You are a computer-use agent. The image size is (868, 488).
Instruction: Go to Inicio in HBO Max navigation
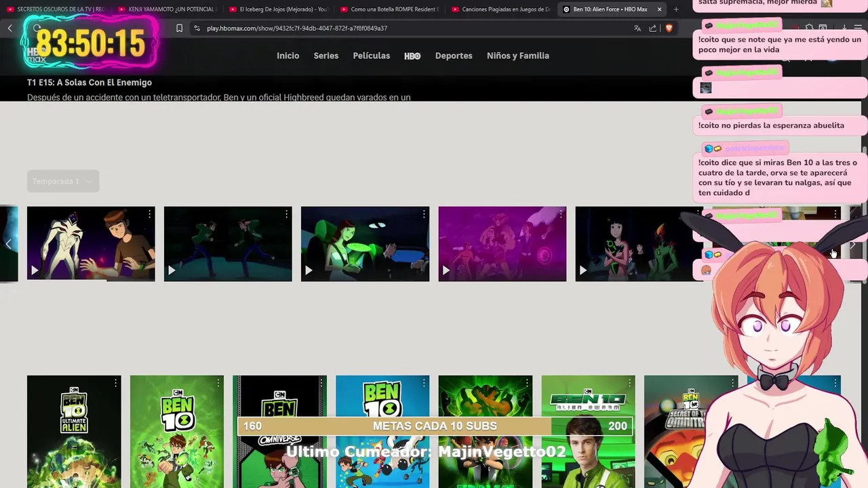tap(288, 56)
